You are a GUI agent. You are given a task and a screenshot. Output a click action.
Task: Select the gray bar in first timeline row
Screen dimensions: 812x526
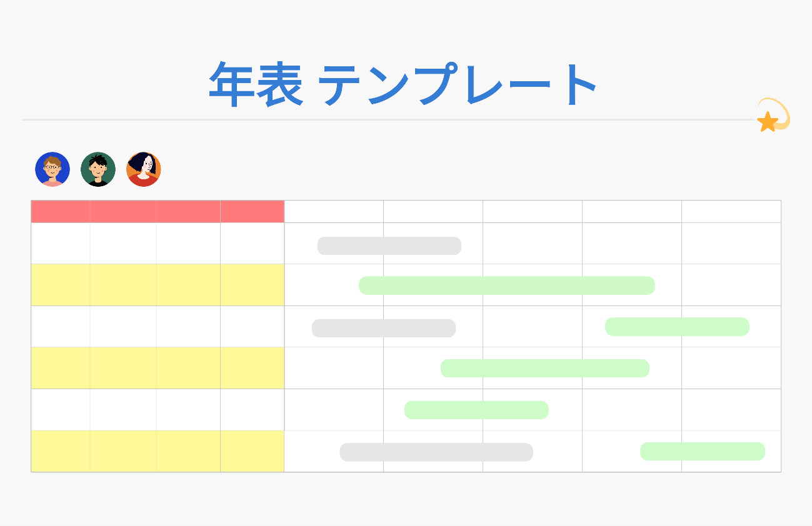389,246
